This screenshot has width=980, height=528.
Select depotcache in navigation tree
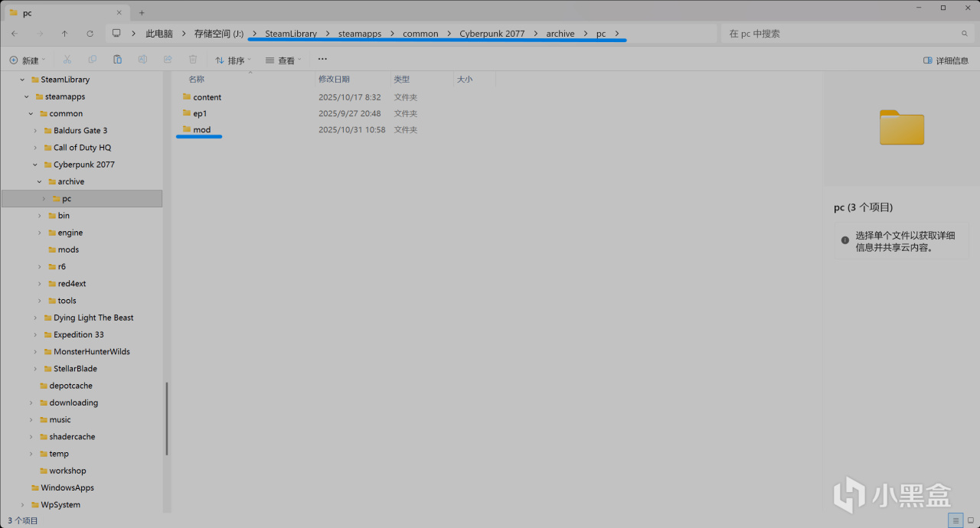coord(70,386)
